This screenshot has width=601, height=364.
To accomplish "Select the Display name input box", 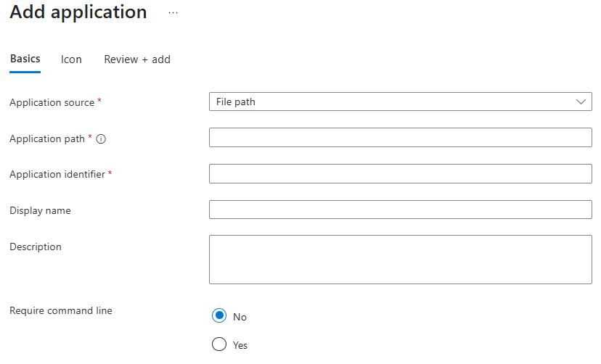I will click(x=401, y=210).
